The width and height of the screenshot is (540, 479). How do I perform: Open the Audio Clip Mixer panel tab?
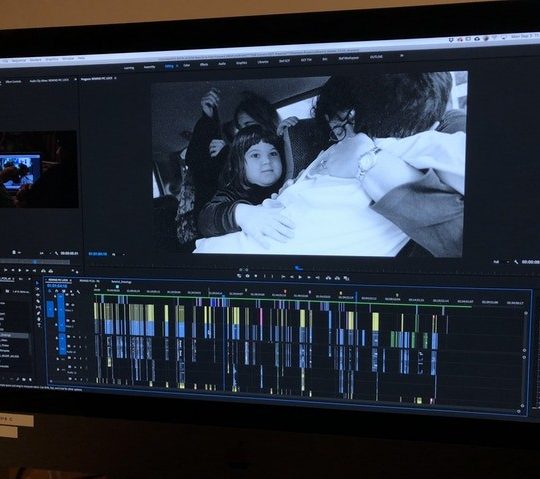tap(49, 80)
